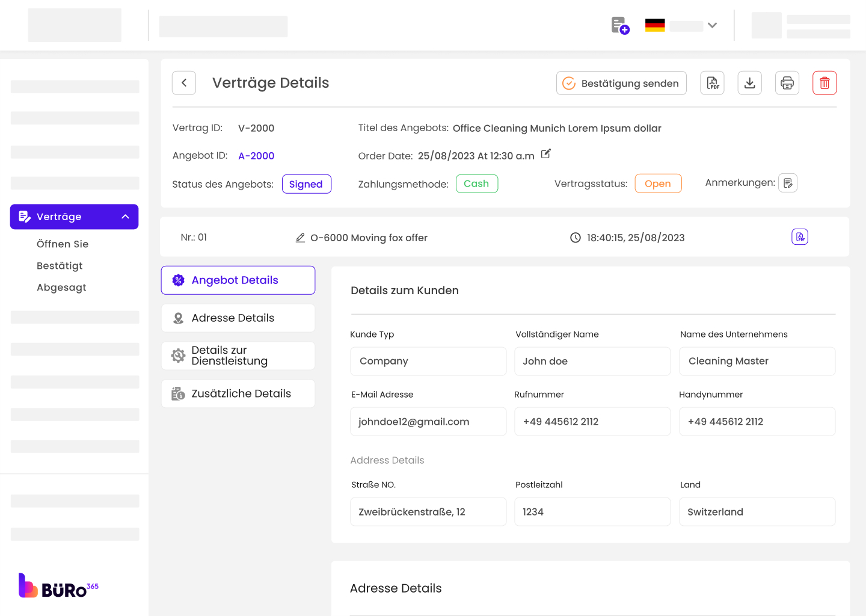Screen dimensions: 866x616
Task: Click the E-Mail Adresse input field
Action: point(428,422)
